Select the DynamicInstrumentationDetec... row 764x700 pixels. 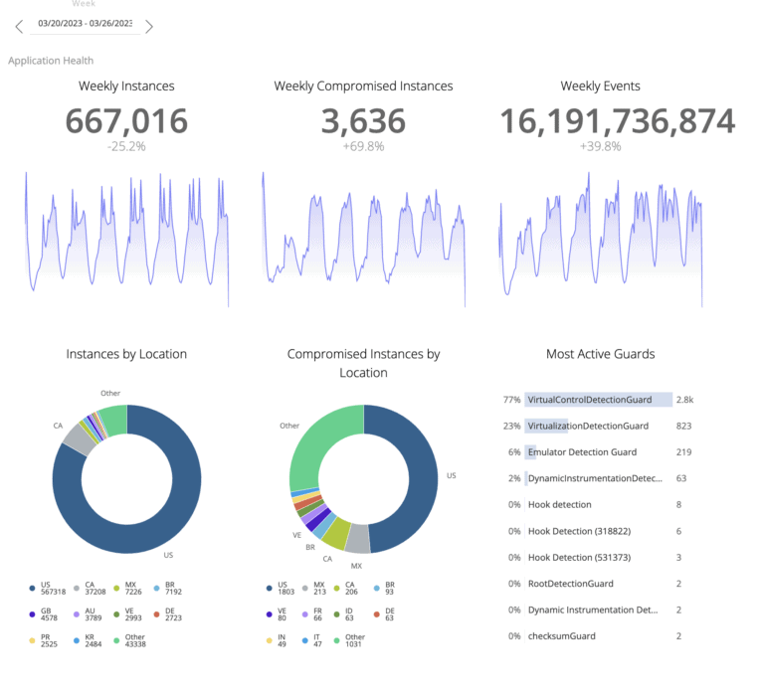(x=598, y=478)
